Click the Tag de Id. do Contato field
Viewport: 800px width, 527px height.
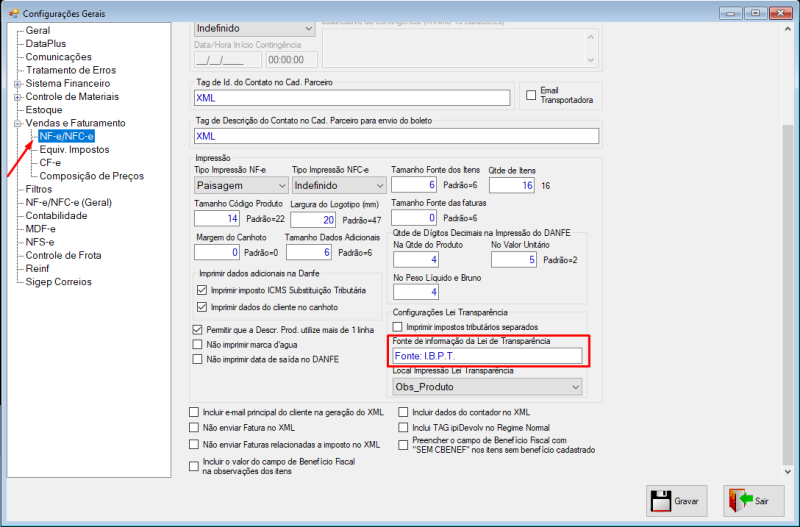(x=352, y=98)
